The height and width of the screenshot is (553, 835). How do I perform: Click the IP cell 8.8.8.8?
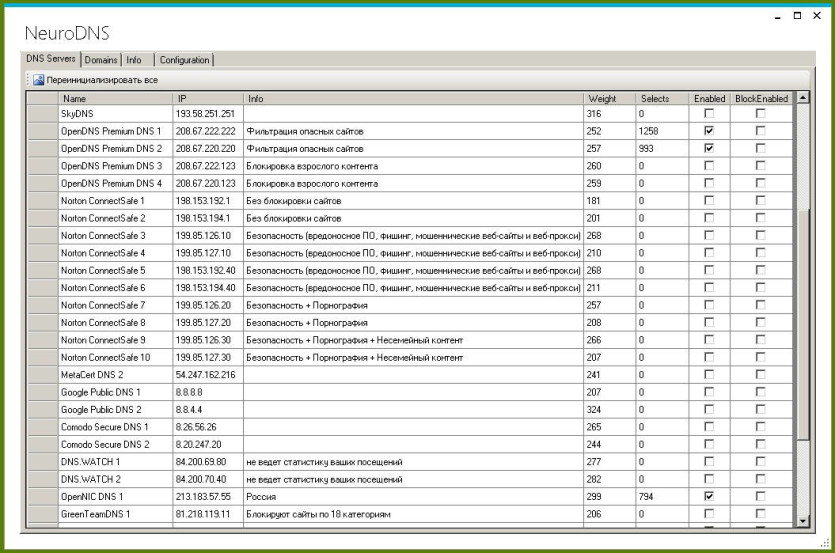pyautogui.click(x=208, y=392)
